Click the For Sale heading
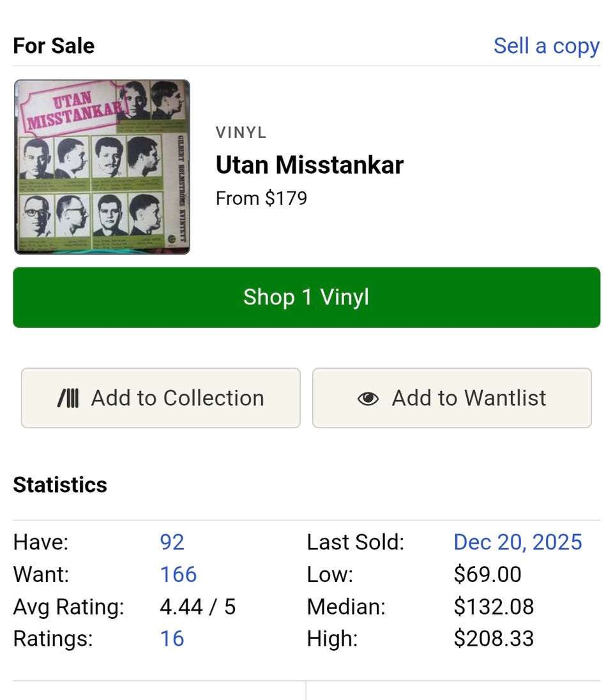This screenshot has width=613, height=700. [x=54, y=46]
